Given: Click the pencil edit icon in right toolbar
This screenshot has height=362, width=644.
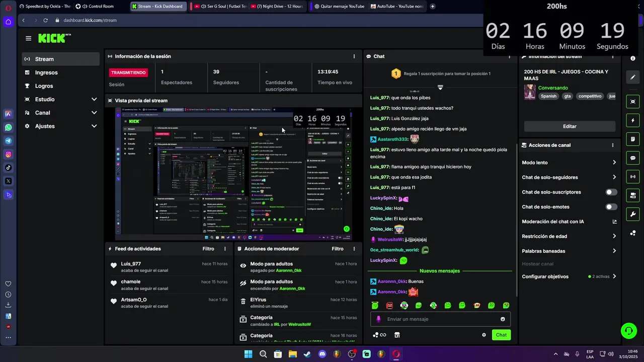Looking at the screenshot, I should (x=632, y=77).
